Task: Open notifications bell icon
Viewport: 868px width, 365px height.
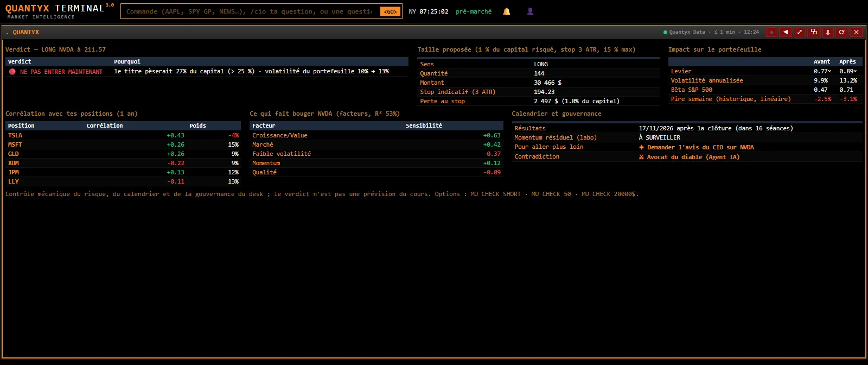Action: point(506,11)
